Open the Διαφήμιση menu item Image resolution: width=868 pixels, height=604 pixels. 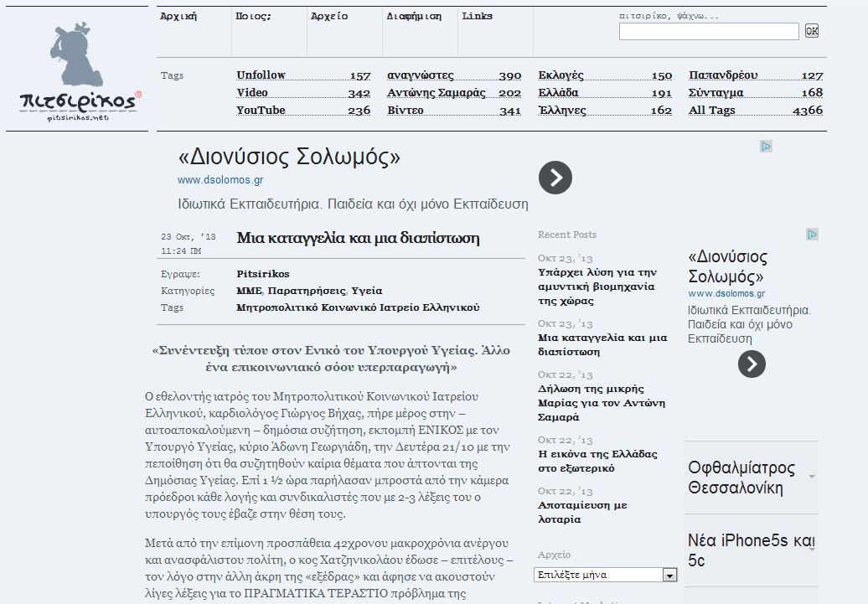point(414,17)
